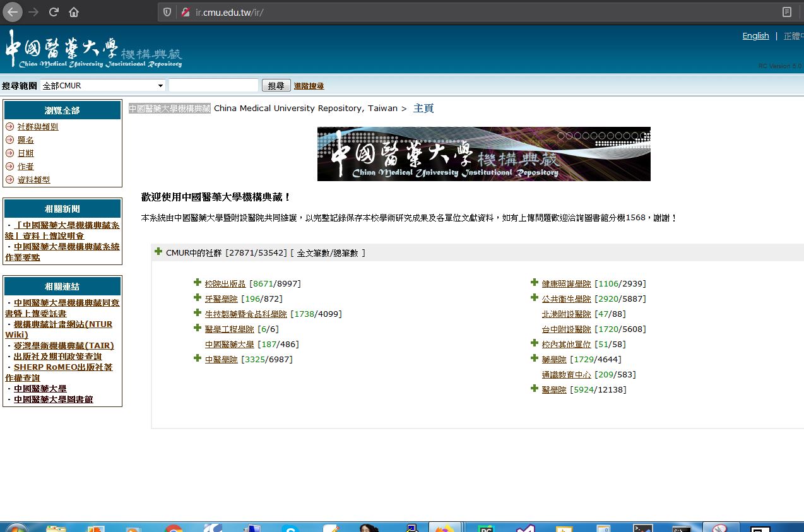
Task: Open the 中國醫藥大學圖書館 sidebar link
Action: [x=53, y=399]
